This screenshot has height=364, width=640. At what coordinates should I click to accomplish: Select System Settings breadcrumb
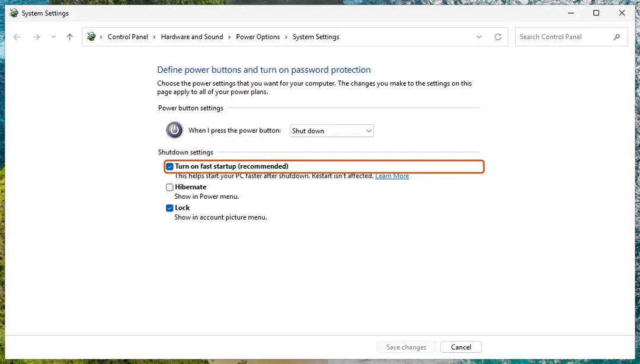(x=316, y=37)
